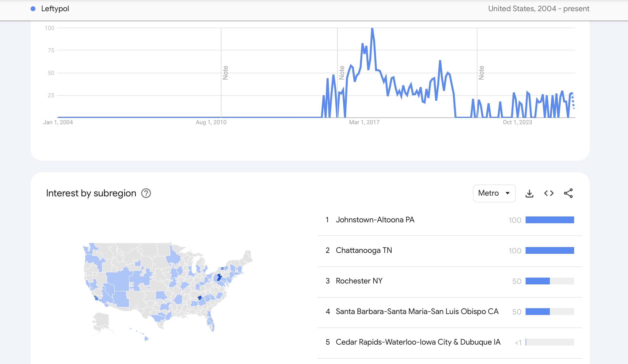Screen dimensions: 628x364
Task: Click the embed code icon
Action: pyautogui.click(x=548, y=193)
